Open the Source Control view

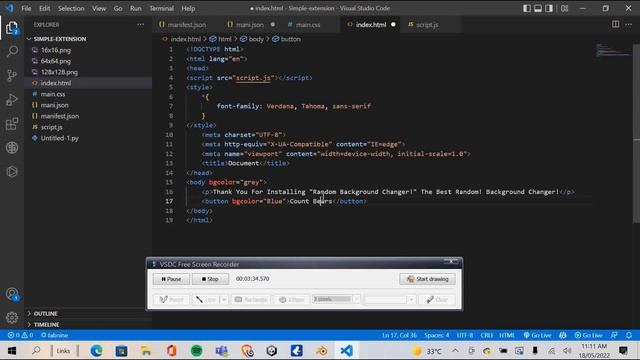point(12,76)
